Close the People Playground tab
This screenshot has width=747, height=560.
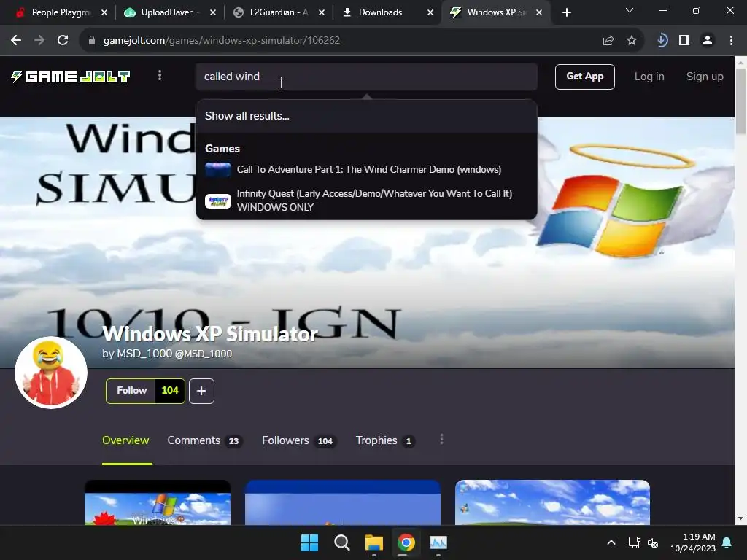point(104,12)
